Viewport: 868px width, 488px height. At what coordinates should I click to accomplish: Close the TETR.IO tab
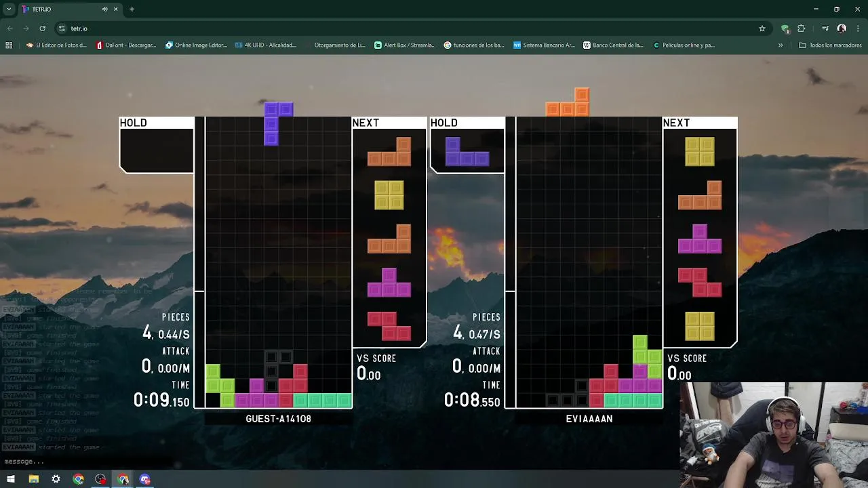116,9
